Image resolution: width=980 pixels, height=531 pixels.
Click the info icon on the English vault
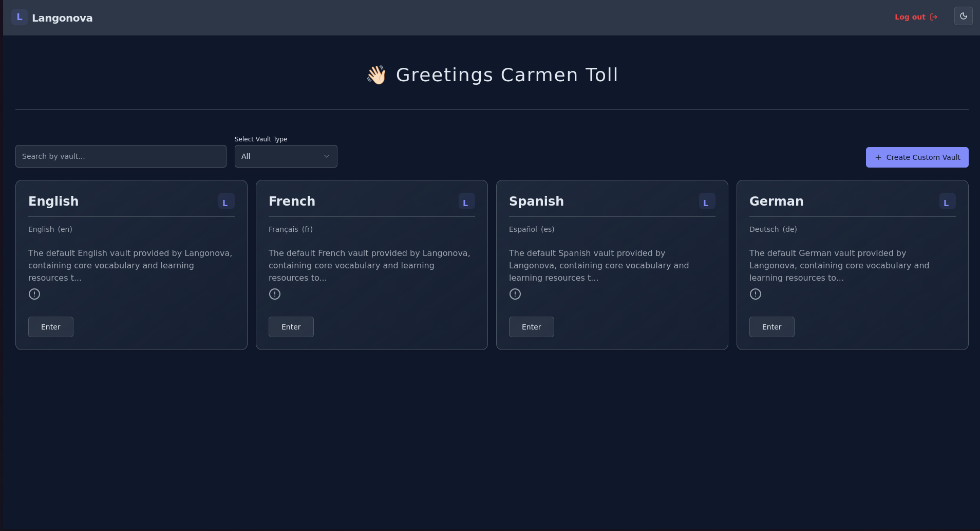[x=34, y=294]
